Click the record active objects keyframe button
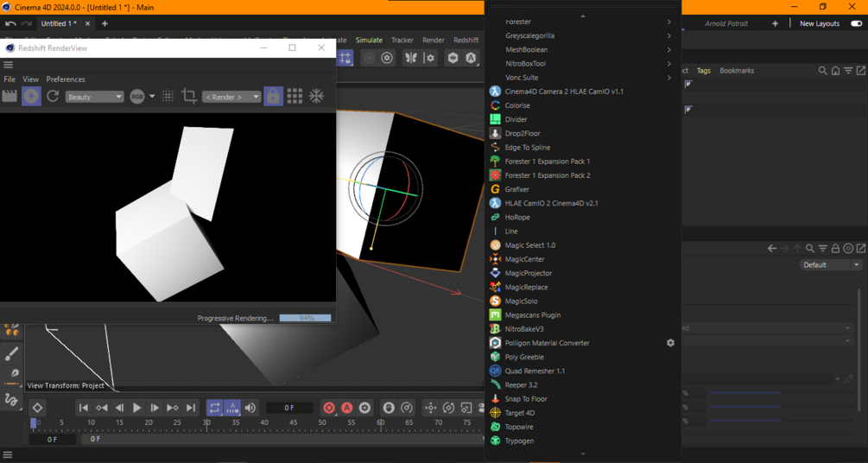This screenshot has height=463, width=868. (x=329, y=409)
